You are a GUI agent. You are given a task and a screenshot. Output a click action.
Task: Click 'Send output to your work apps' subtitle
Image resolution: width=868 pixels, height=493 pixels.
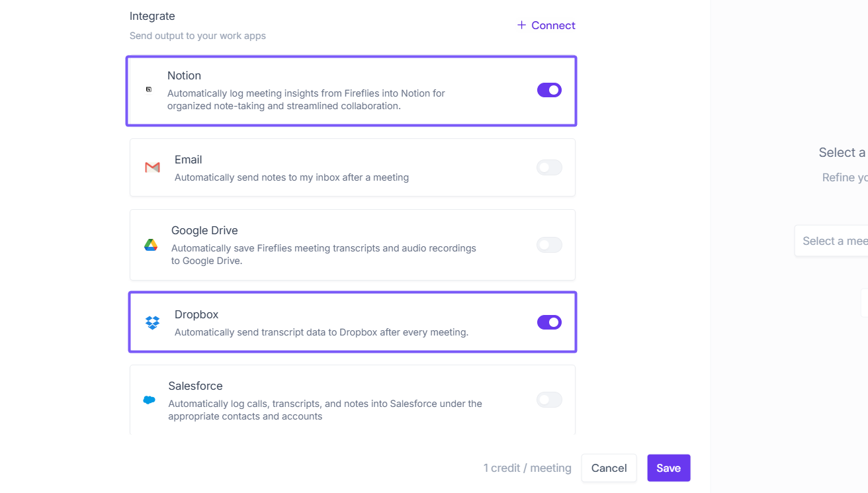198,36
